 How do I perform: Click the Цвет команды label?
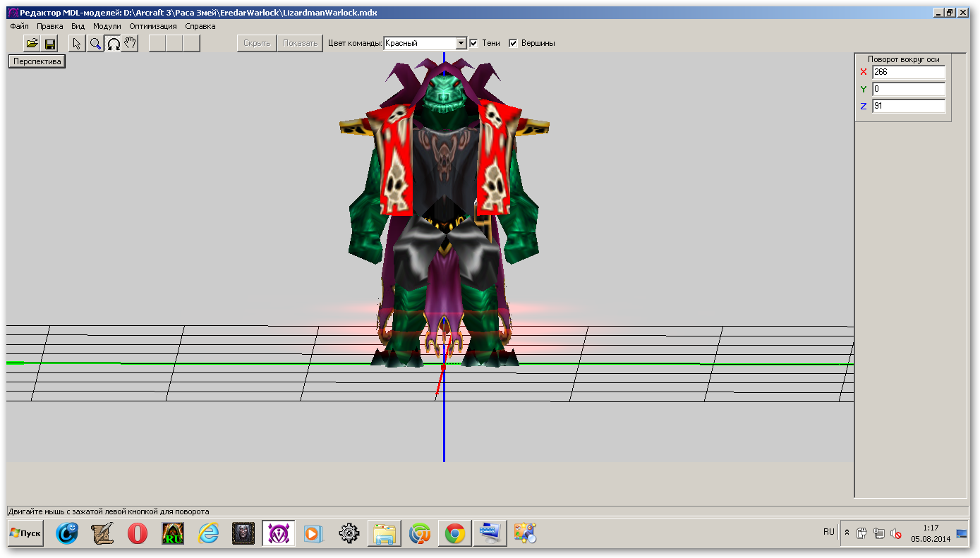click(355, 43)
